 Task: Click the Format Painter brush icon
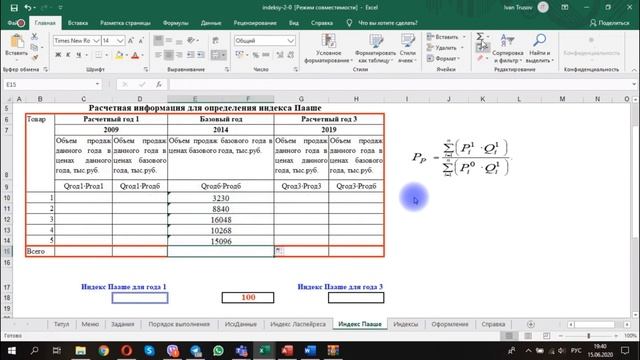(35, 58)
